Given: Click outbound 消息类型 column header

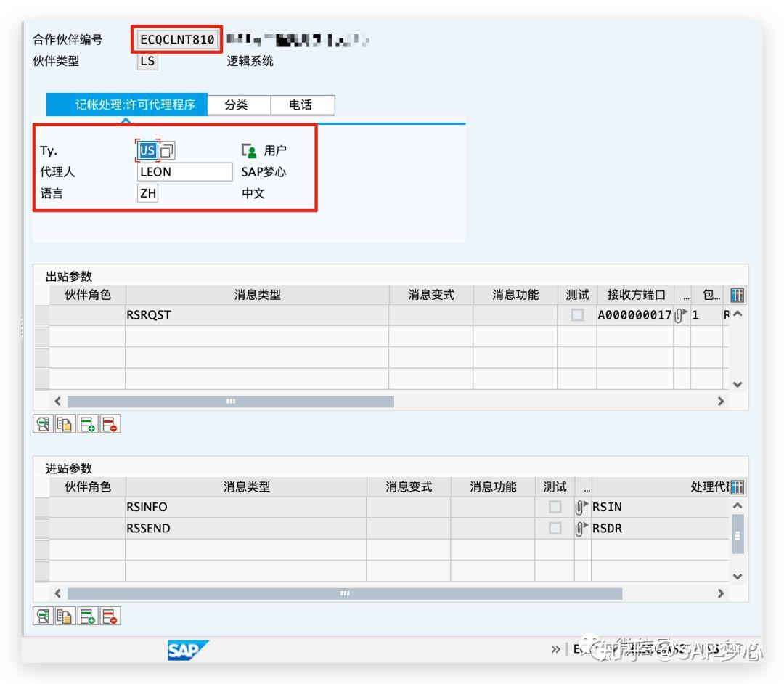Looking at the screenshot, I should click(x=257, y=295).
